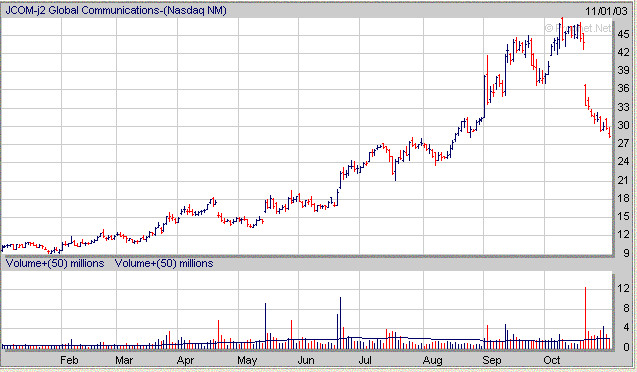Select the Apr month label
The width and height of the screenshot is (637, 372).
coord(185,360)
